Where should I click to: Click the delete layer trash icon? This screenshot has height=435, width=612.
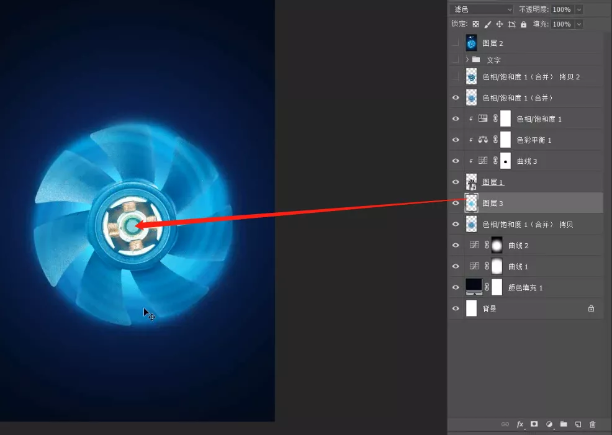click(592, 424)
